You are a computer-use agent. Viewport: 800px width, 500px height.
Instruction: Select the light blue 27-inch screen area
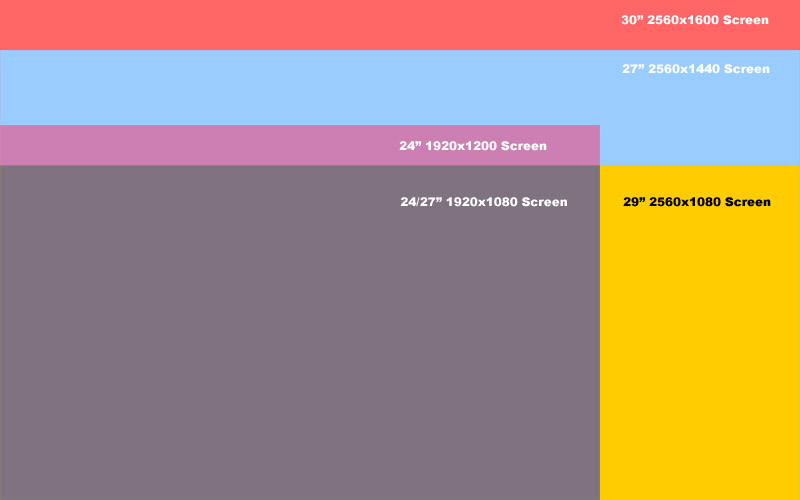[x=300, y=88]
